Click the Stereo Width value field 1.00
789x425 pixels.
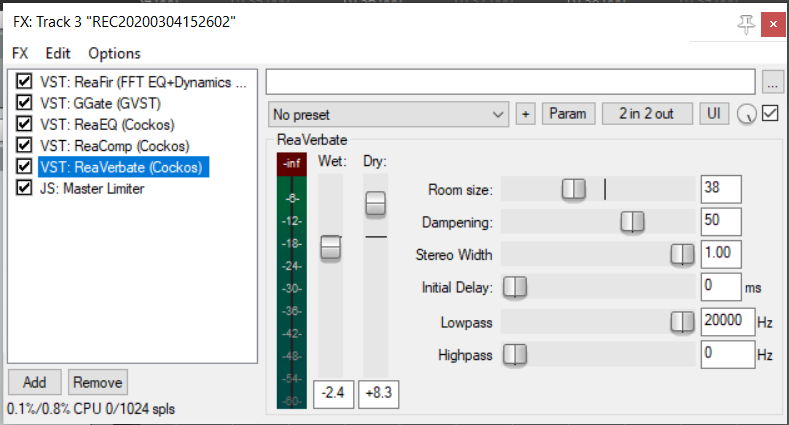pyautogui.click(x=721, y=254)
